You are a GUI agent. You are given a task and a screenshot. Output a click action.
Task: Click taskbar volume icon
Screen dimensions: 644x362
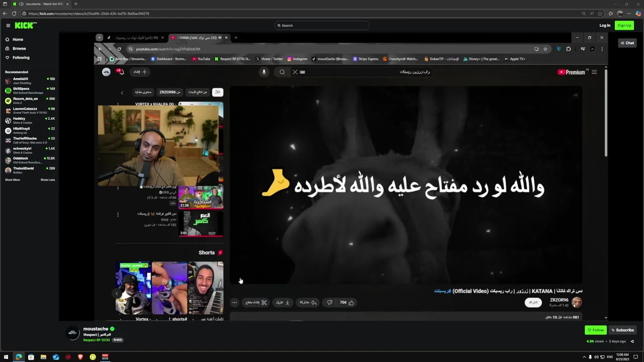click(596, 357)
